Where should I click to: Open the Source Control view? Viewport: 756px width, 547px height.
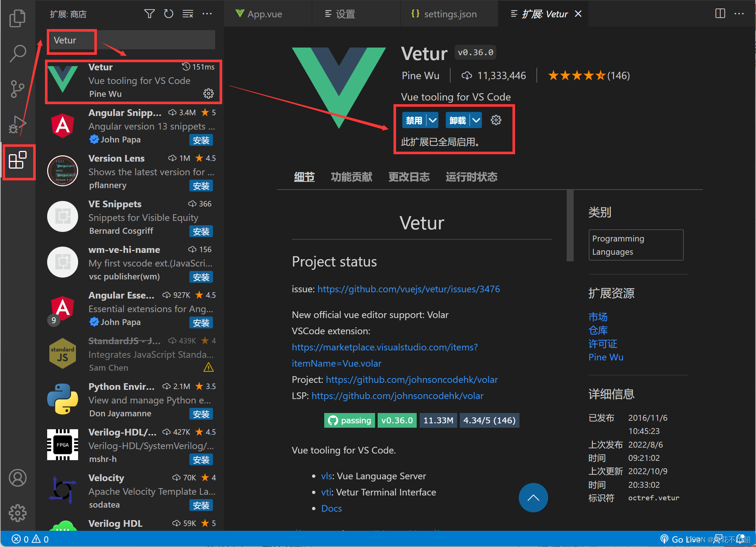click(17, 89)
